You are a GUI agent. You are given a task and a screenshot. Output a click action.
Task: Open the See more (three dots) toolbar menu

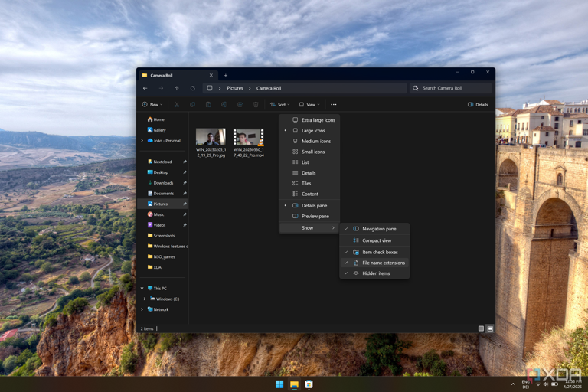(333, 105)
